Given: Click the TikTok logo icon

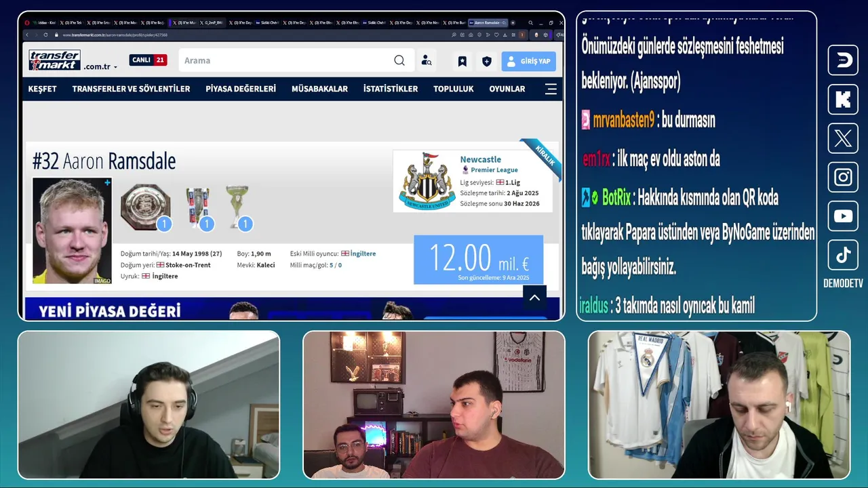Looking at the screenshot, I should 843,255.
